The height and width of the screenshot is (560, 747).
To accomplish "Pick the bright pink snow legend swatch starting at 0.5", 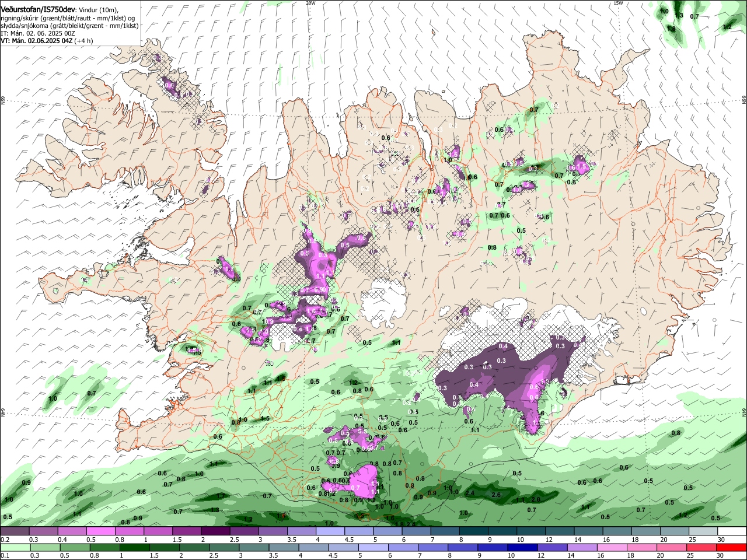I will tap(100, 531).
